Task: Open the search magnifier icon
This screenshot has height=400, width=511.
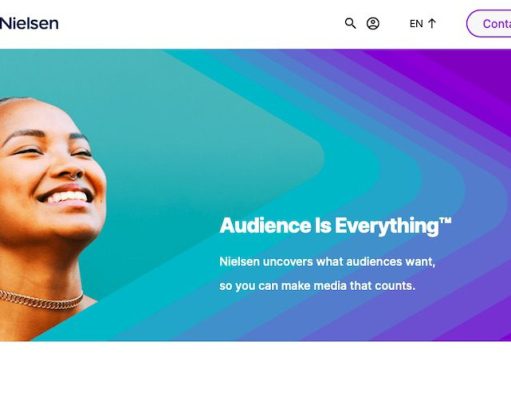Action: point(350,23)
